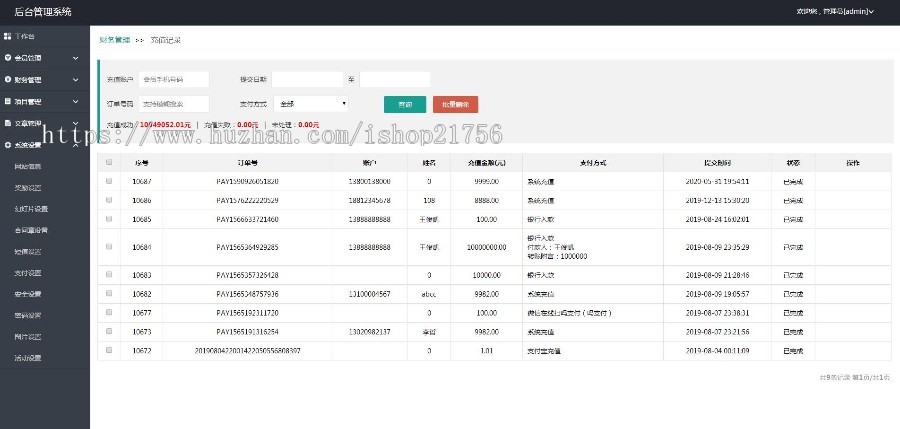
Task: Expand the 会员管理 menu chevron
Action: pos(76,58)
